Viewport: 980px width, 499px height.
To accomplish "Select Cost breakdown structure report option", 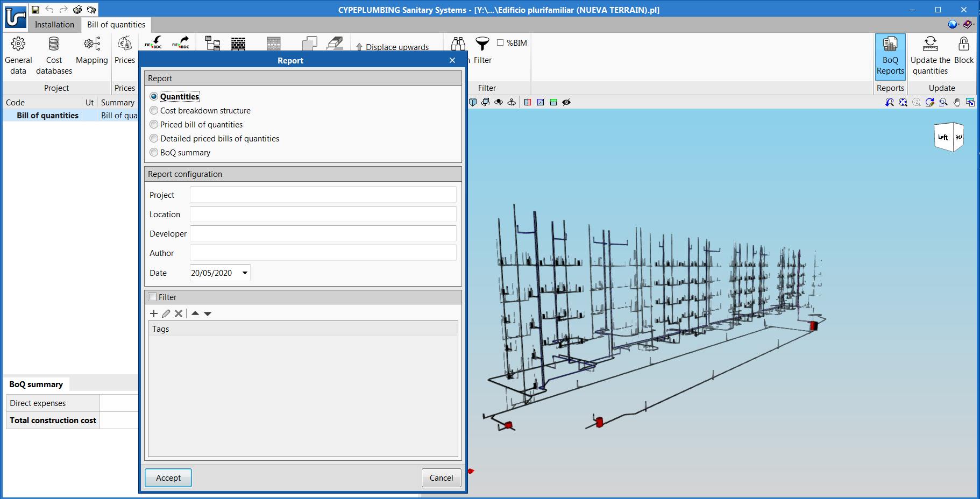I will 154,111.
